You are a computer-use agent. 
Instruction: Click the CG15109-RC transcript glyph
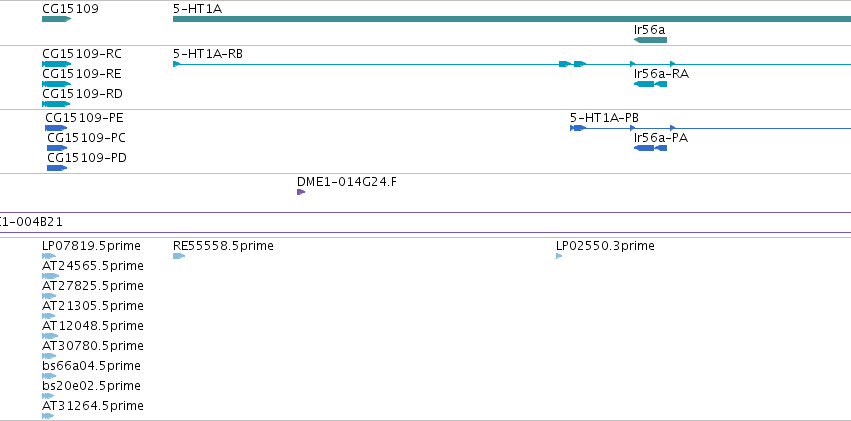(56, 64)
